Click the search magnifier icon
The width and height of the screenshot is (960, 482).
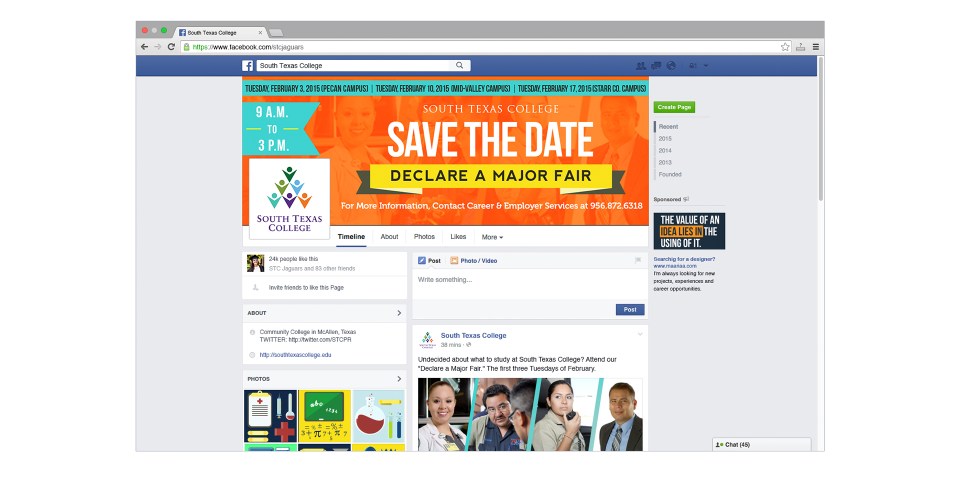point(459,65)
